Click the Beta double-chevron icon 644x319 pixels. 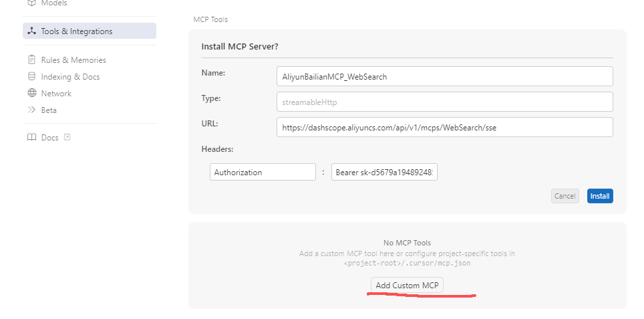[x=31, y=110]
